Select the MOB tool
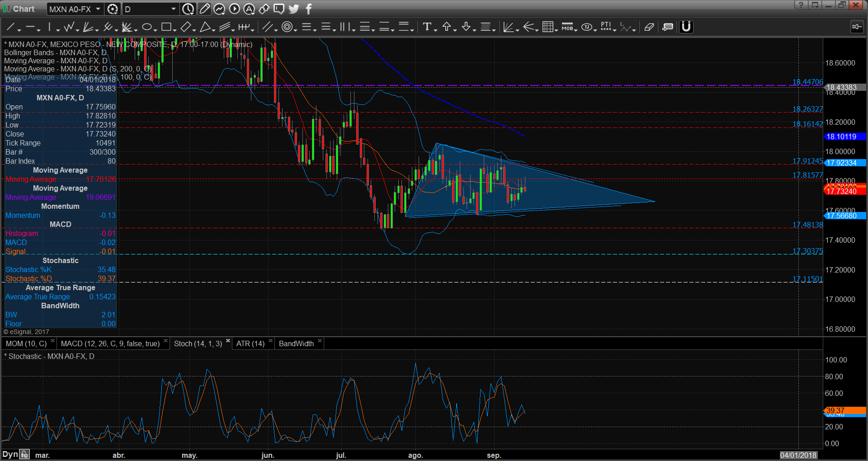 (567, 27)
